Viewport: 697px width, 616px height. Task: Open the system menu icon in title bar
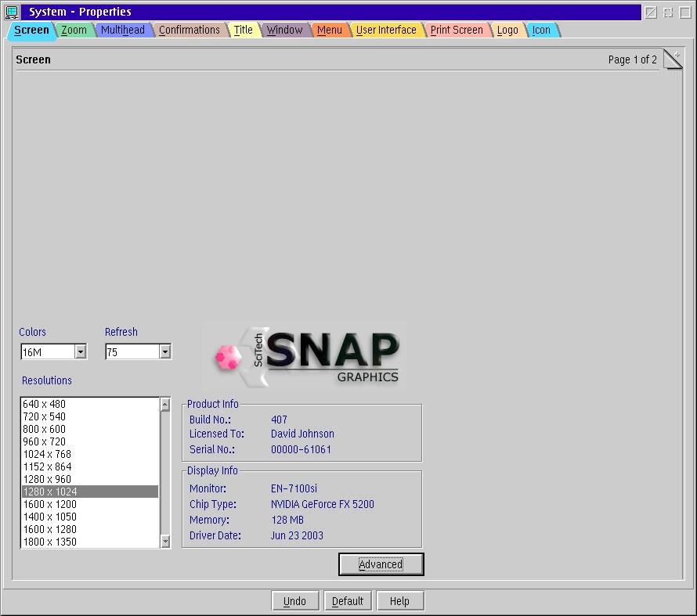(12, 12)
